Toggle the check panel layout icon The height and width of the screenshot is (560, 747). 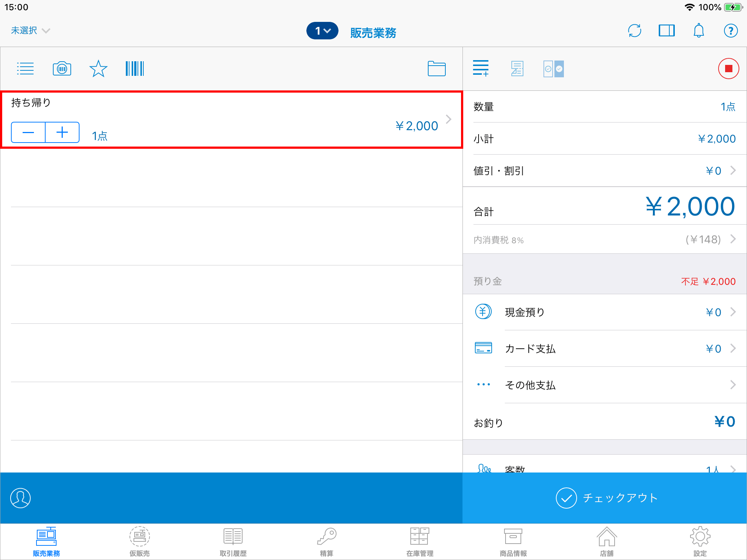[x=554, y=69]
